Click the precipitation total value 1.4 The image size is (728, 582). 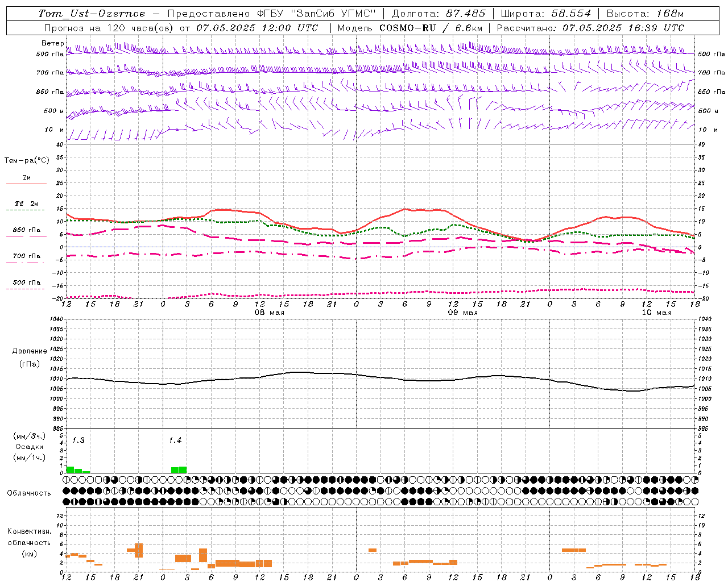pos(175,440)
